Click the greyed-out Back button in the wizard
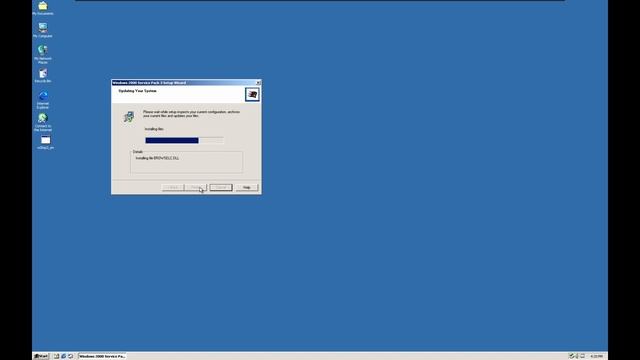The height and width of the screenshot is (360, 640). tap(173, 187)
